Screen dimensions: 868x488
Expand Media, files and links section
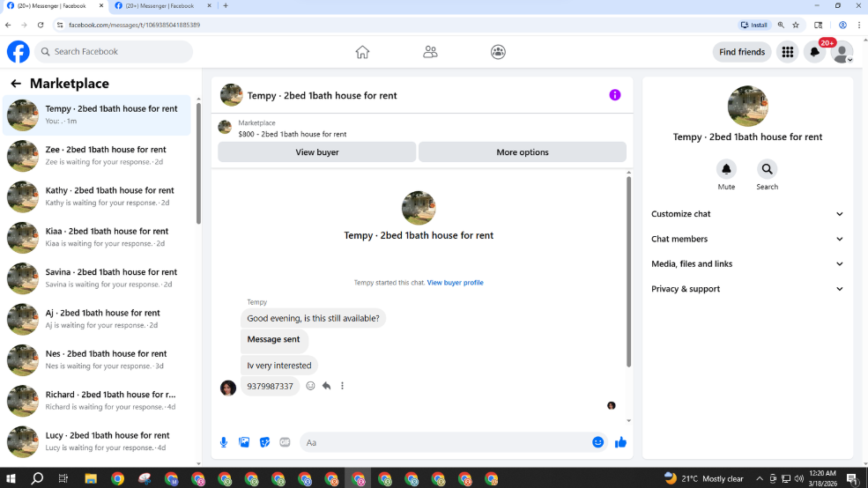point(747,264)
